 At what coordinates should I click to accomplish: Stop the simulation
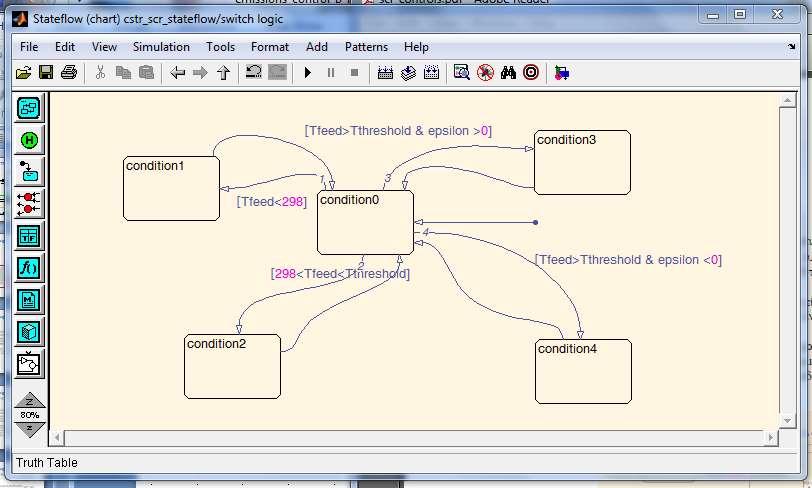(x=354, y=73)
